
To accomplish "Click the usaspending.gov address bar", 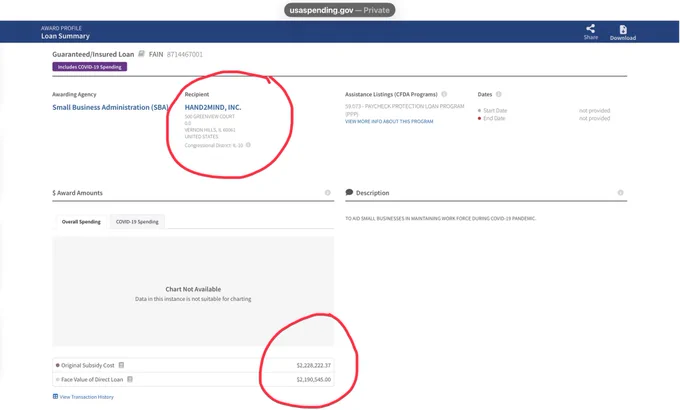I will tap(340, 10).
